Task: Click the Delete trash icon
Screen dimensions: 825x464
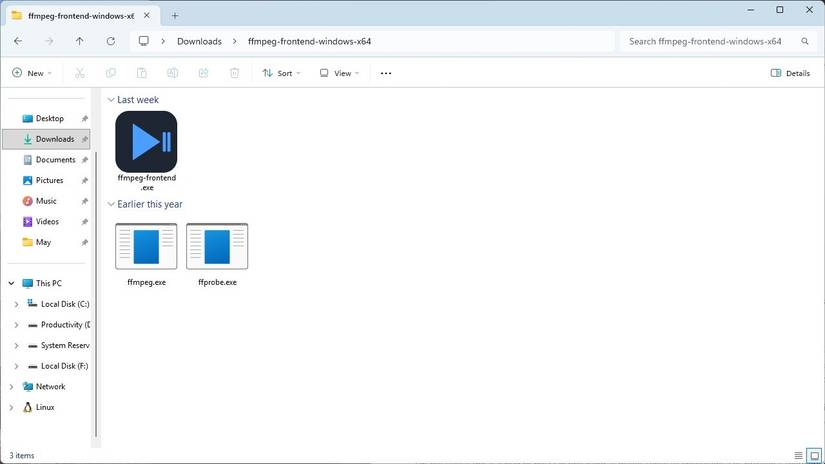Action: point(235,73)
